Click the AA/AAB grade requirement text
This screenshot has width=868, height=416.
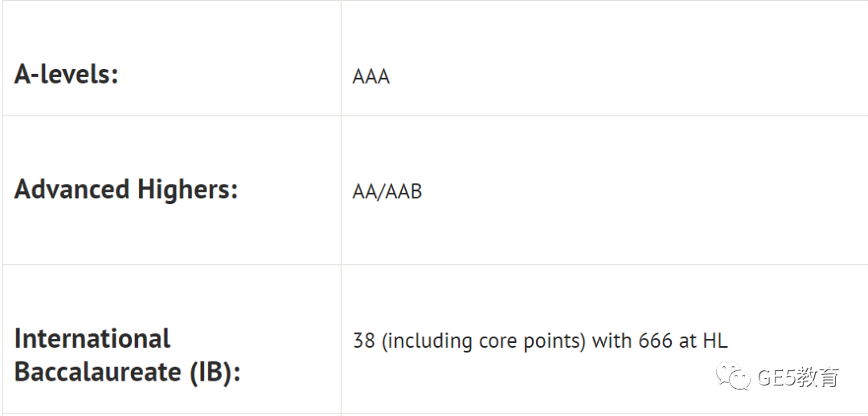tap(387, 191)
